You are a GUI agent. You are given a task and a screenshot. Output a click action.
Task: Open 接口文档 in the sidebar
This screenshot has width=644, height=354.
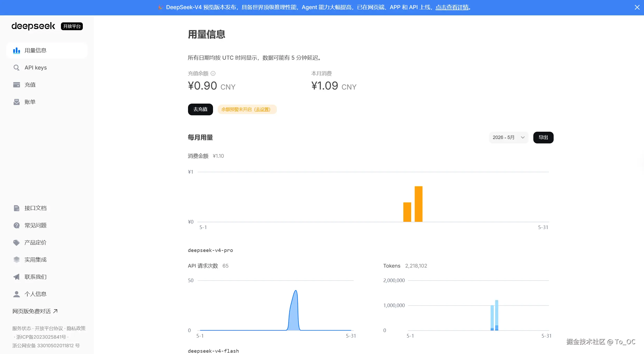(x=47, y=208)
